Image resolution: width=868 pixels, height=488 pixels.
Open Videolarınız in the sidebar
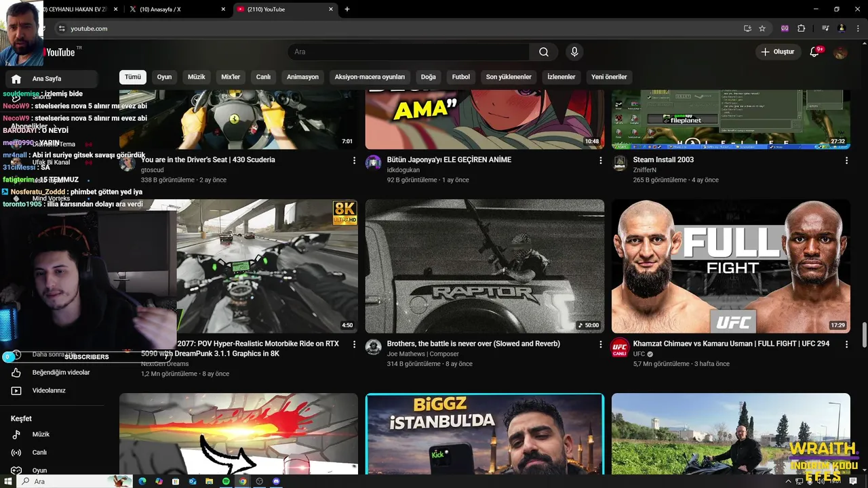(x=50, y=390)
